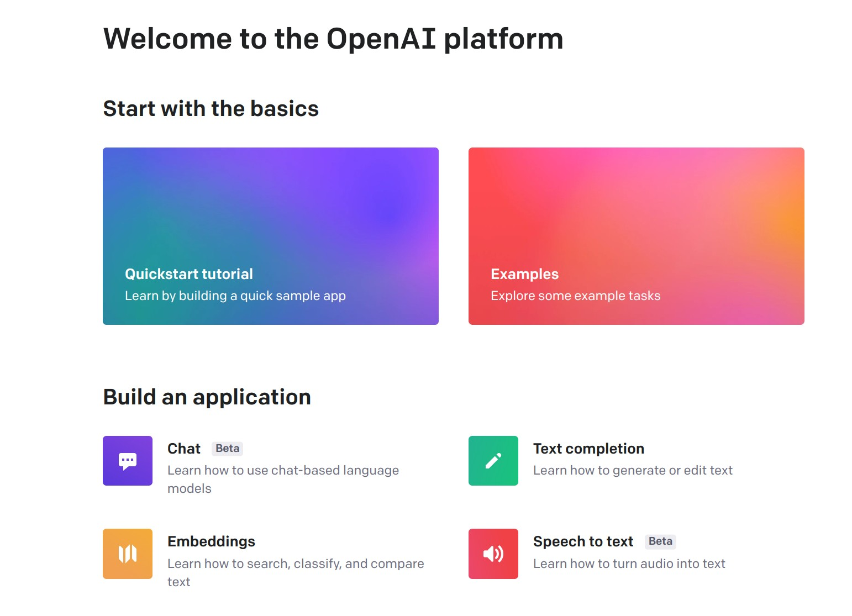Click 'Learn by building a quick sample app'
This screenshot has width=852, height=616.
(235, 296)
